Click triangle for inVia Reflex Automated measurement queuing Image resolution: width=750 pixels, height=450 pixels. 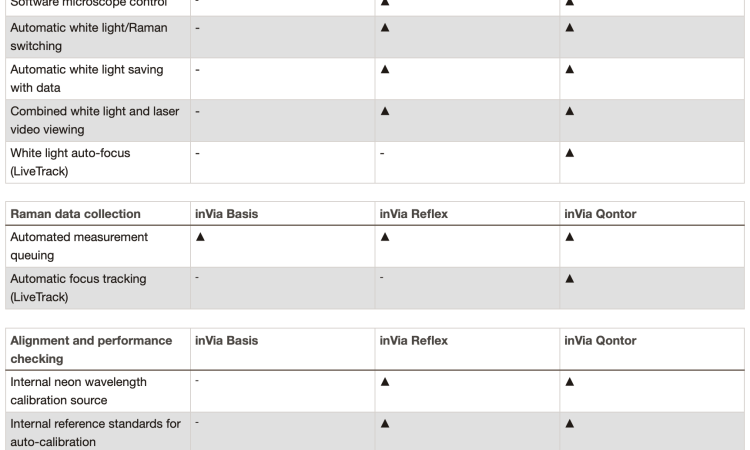click(385, 237)
